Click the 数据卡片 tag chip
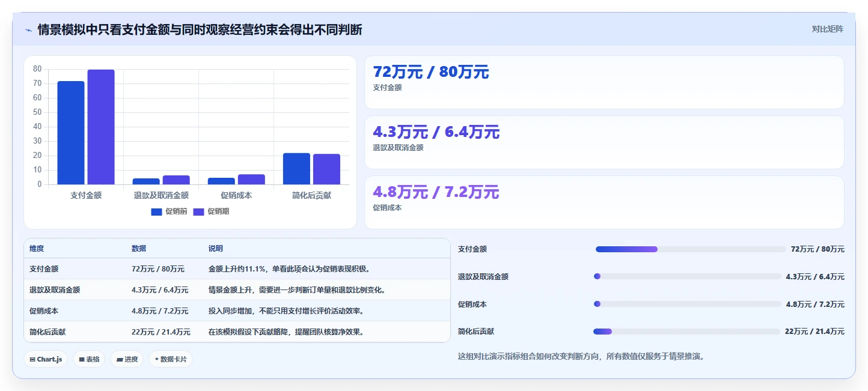868x391 pixels. [x=171, y=359]
